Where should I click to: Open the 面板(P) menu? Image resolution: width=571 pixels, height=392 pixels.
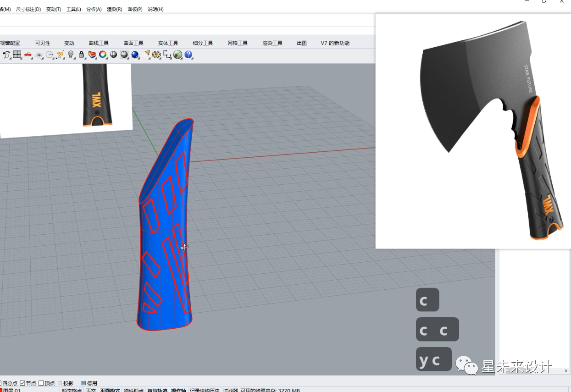pyautogui.click(x=135, y=9)
